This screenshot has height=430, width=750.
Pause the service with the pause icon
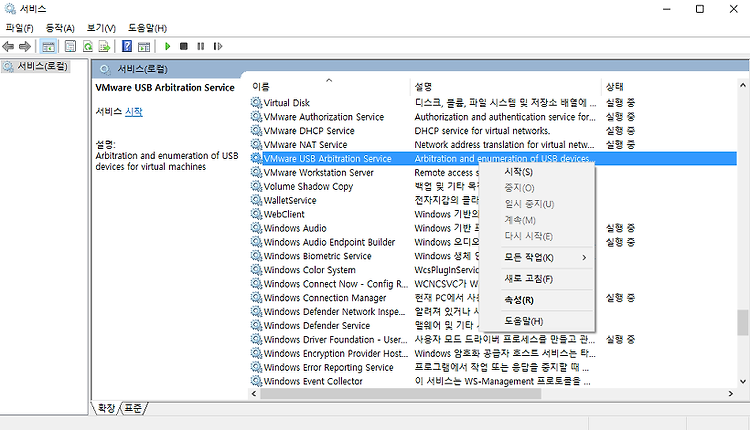(201, 46)
